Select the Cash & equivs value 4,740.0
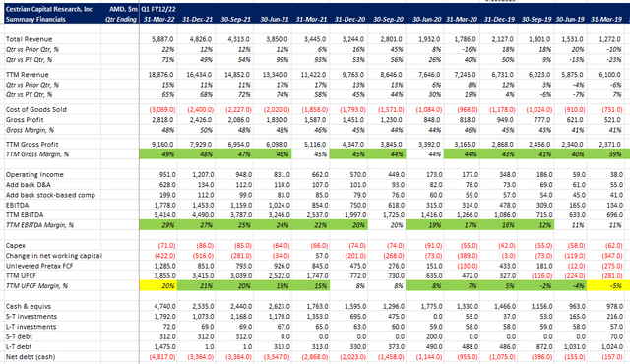 coord(162,306)
